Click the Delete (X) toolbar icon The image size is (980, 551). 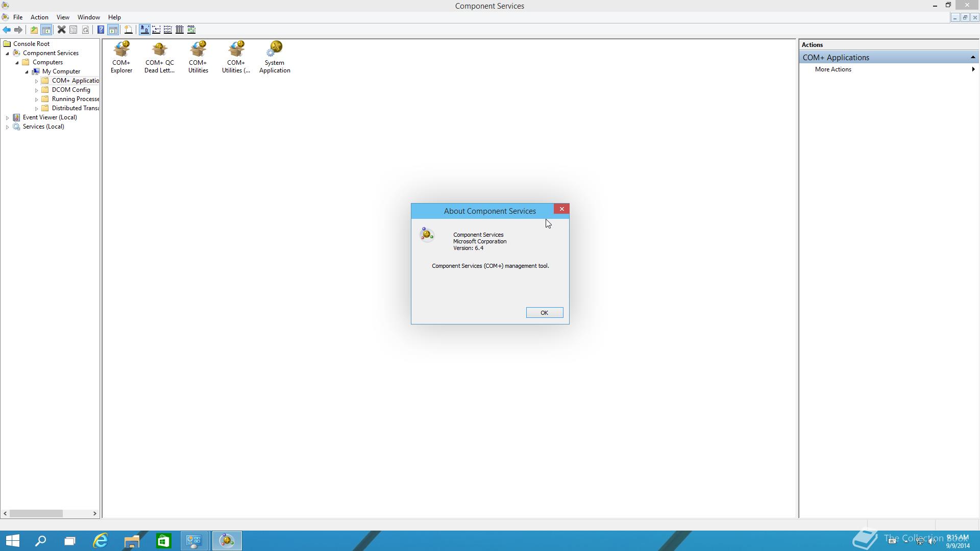pos(61,30)
